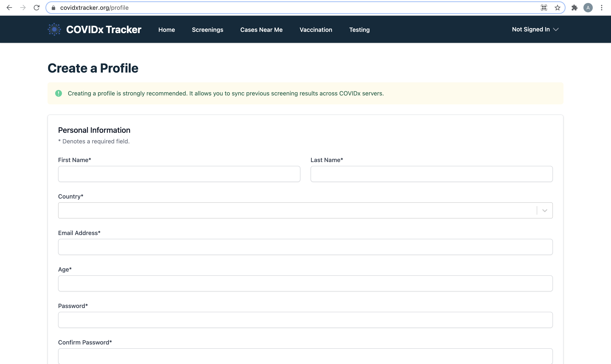Click into the Password field
The height and width of the screenshot is (364, 611).
[x=305, y=320]
